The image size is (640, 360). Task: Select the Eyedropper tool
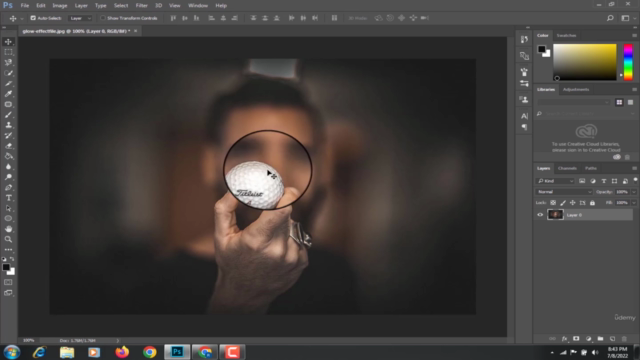(x=8, y=94)
